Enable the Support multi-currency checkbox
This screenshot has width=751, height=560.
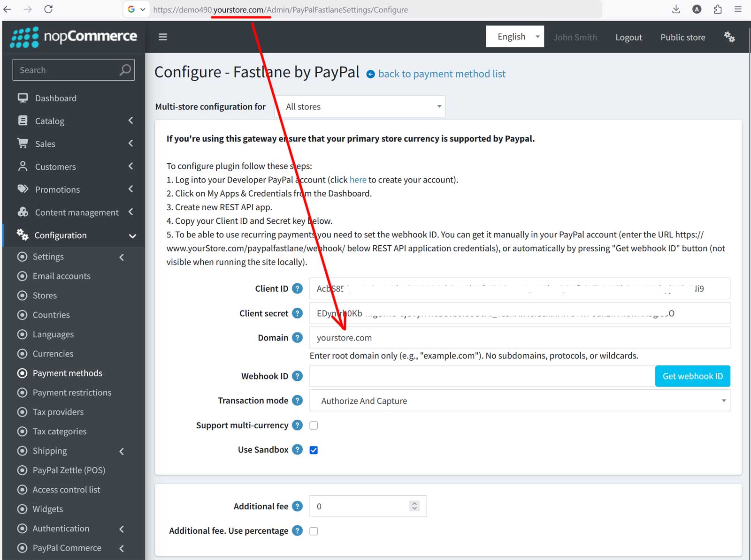point(314,425)
